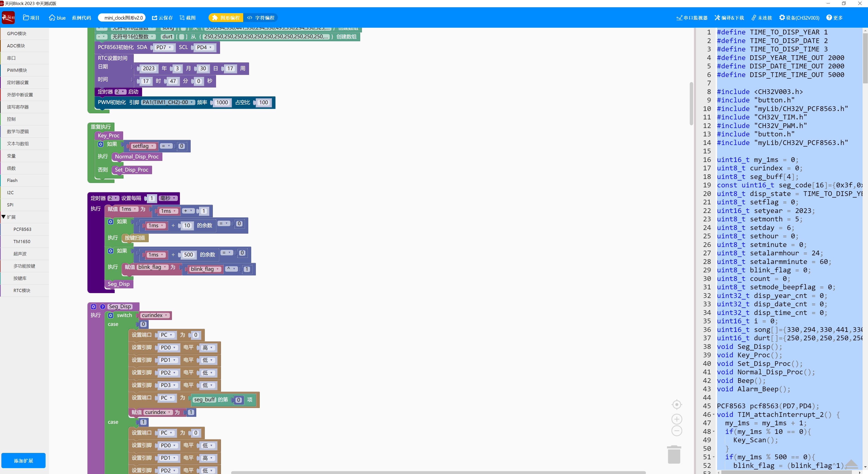Go to blue home icon

(x=57, y=17)
